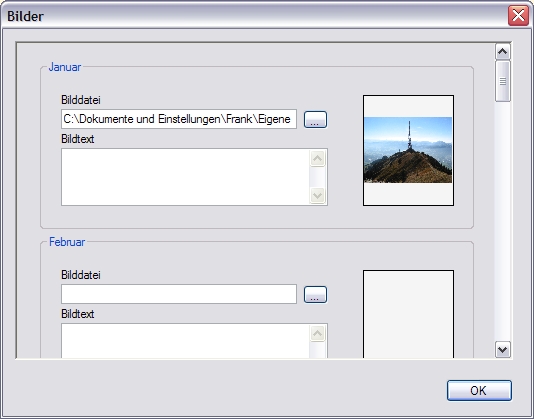Click the main scrollbar down arrow
Viewport: 534px width, 419px height.
pos(503,350)
